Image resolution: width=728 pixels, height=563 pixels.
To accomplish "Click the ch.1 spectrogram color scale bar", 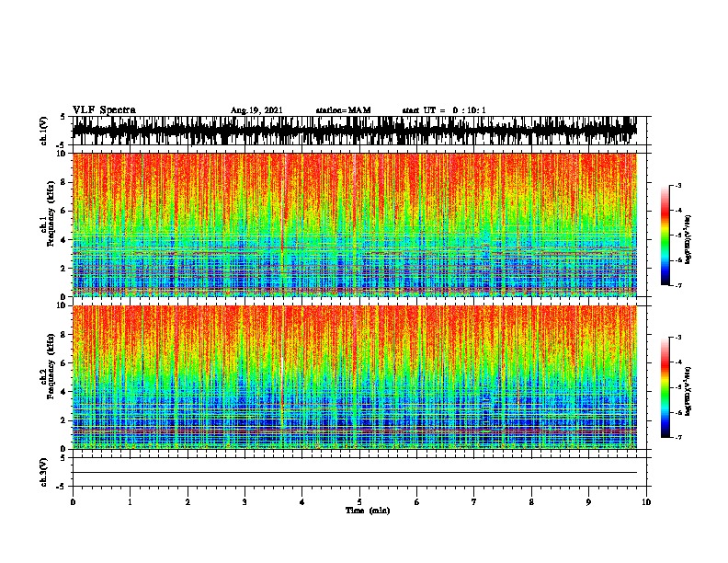I will (665, 236).
